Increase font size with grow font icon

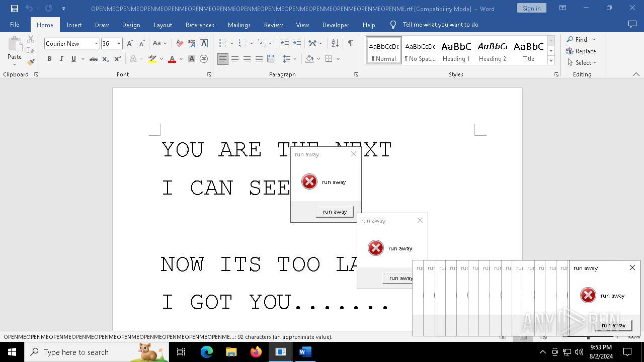pyautogui.click(x=130, y=44)
